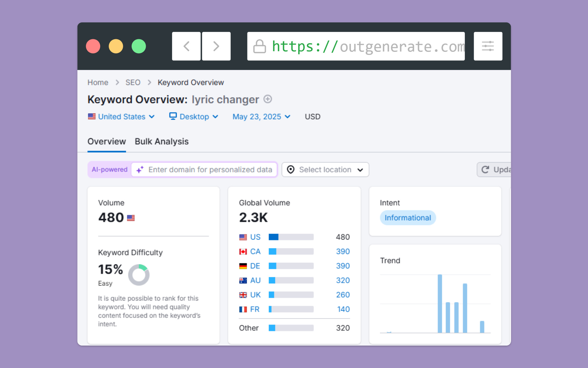
Task: Click the 320 value for AU
Action: tap(343, 280)
